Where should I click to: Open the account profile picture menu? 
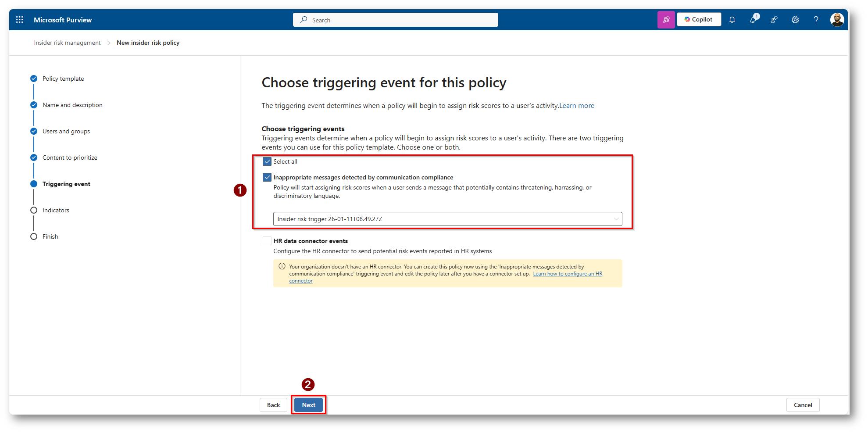[x=837, y=20]
